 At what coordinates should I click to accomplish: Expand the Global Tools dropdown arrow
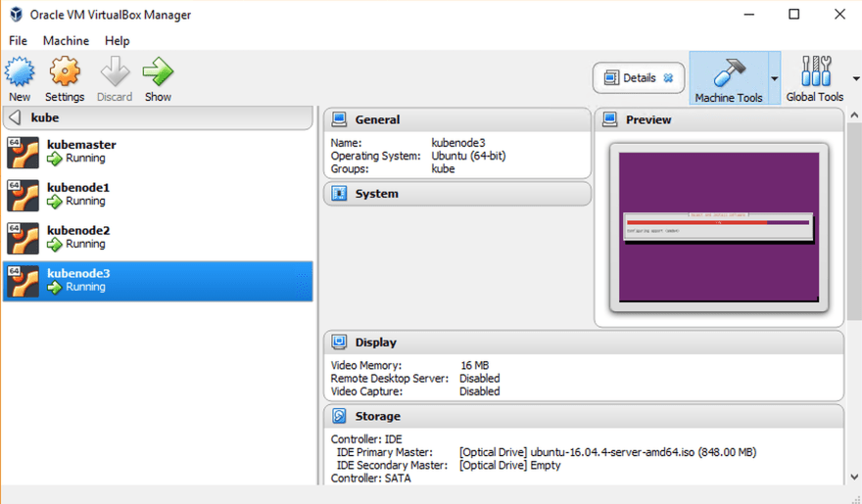(x=856, y=78)
